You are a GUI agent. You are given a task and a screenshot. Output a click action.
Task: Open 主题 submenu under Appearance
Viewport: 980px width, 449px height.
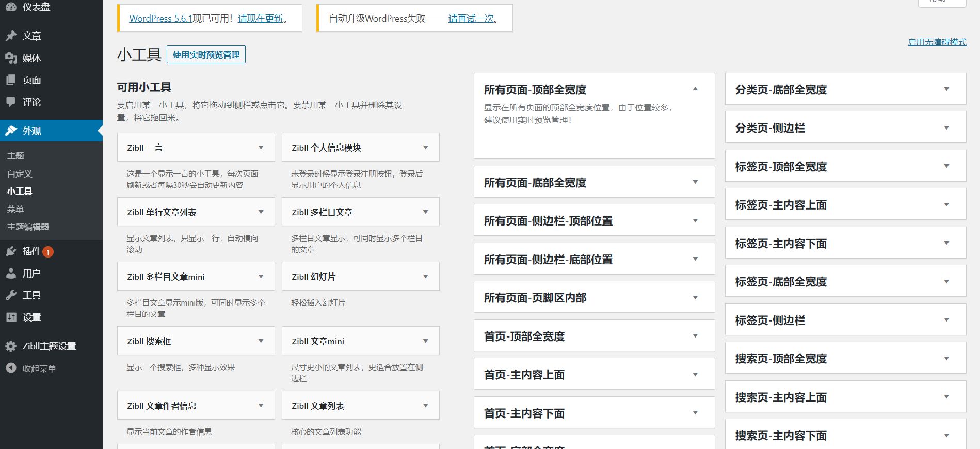click(15, 155)
